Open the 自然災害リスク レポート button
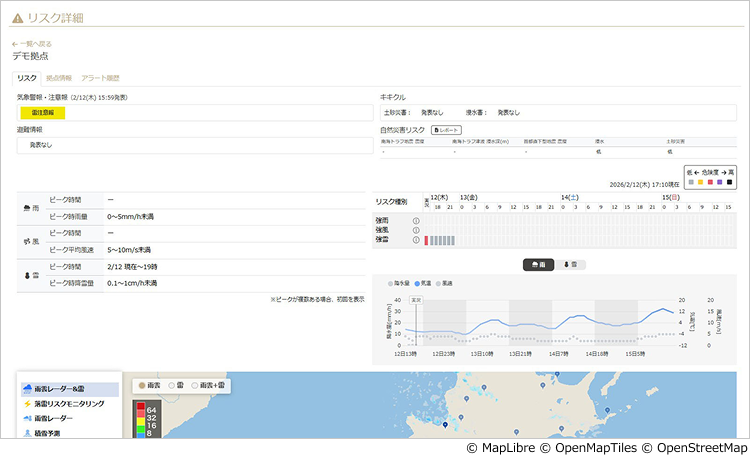 coord(446,130)
